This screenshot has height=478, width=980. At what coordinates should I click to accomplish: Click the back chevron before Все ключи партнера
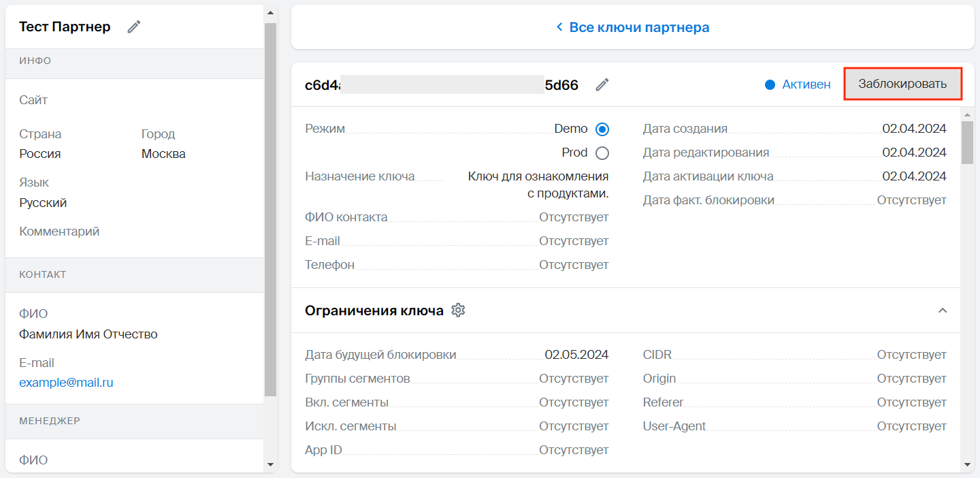pos(559,27)
